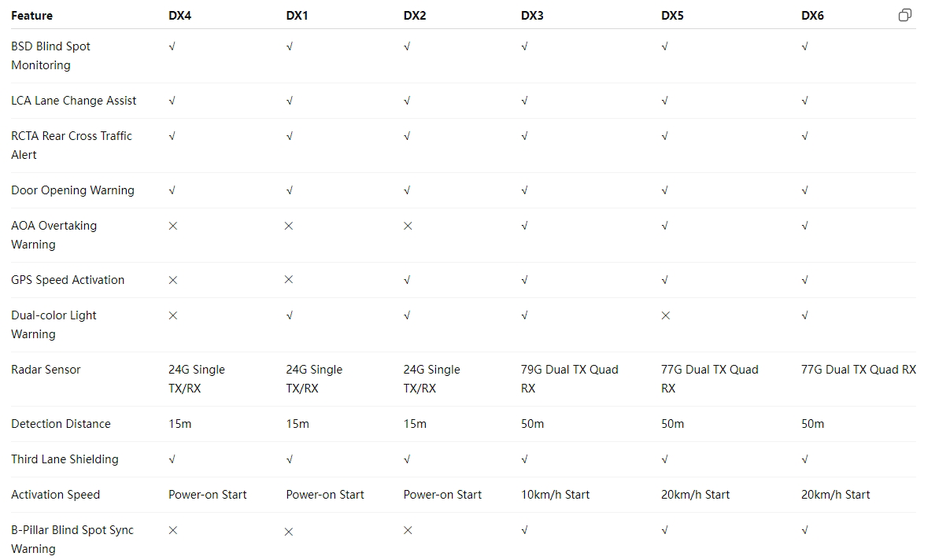
Task: Click DX5's cross mark for Dual-color Light Warning
Action: tap(666, 315)
